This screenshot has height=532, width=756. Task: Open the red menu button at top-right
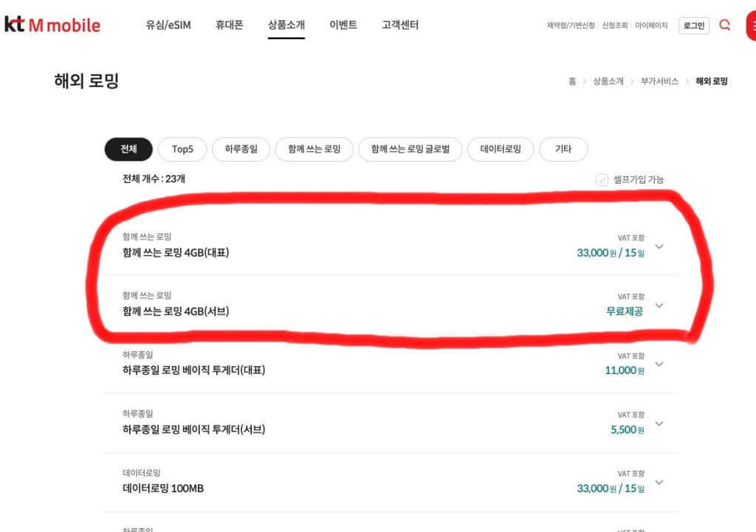tap(751, 26)
